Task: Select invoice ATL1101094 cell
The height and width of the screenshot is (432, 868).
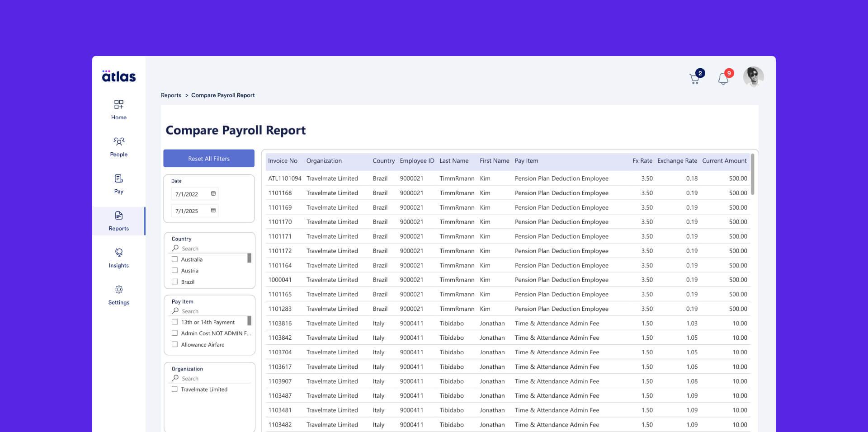Action: click(285, 178)
